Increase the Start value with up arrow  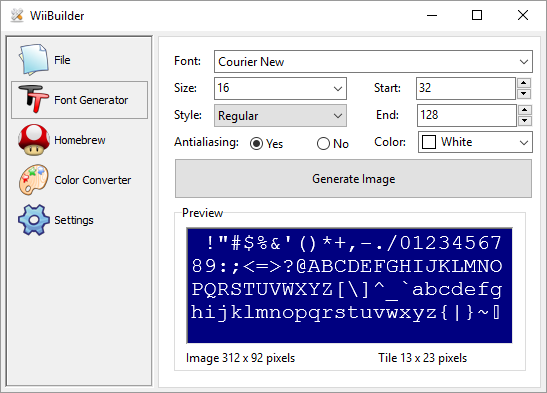point(524,83)
